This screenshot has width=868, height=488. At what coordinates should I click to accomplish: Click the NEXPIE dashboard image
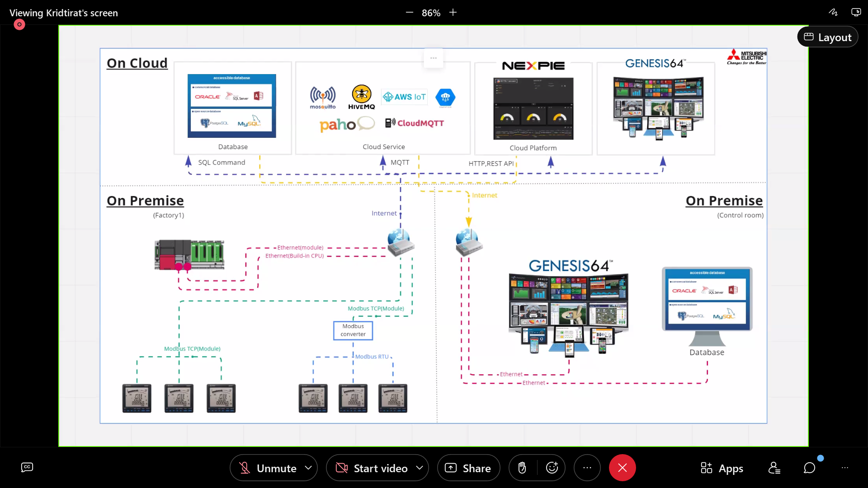click(533, 108)
